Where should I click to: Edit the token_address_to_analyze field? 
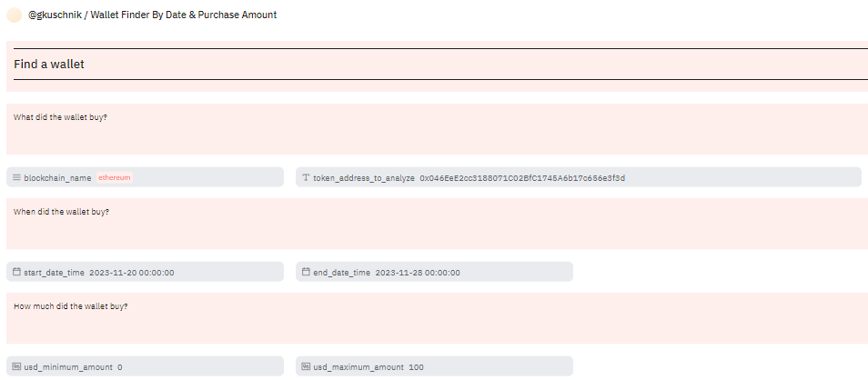[x=579, y=177]
